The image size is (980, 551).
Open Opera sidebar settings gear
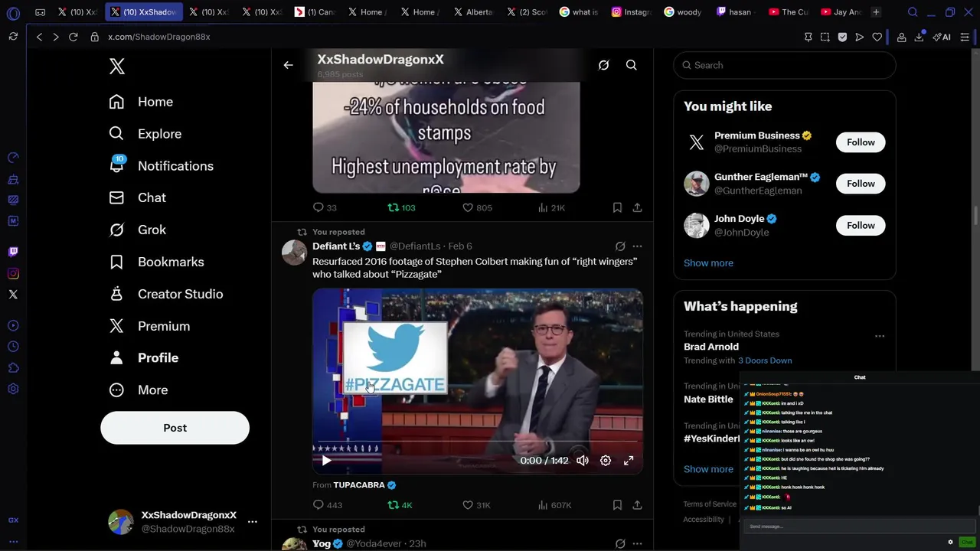coord(13,390)
